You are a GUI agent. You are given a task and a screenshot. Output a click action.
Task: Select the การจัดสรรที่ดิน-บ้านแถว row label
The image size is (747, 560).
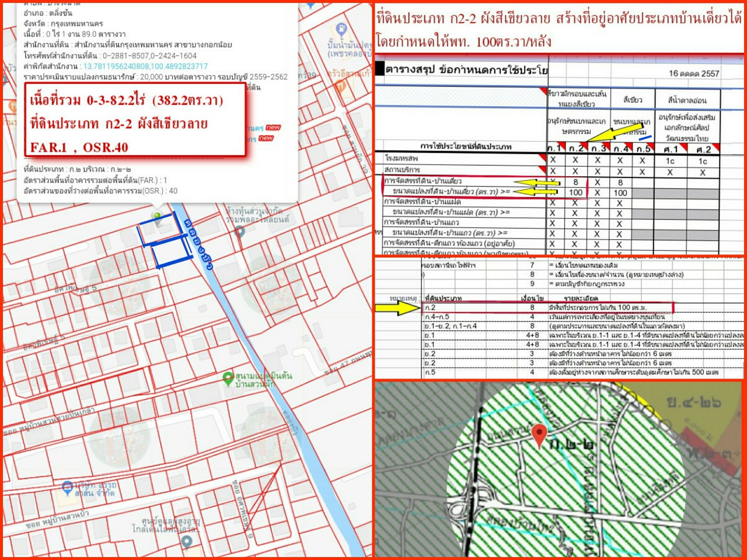421,222
